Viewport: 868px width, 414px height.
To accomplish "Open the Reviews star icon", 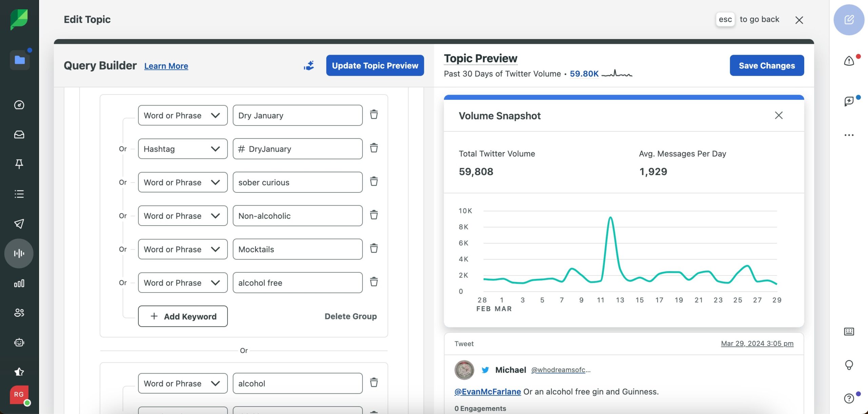I will coord(19,372).
